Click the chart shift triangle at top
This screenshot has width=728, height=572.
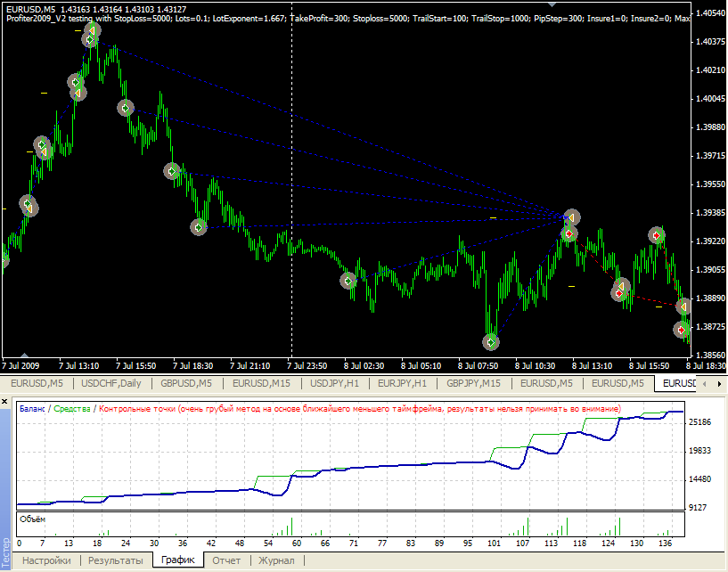click(552, 5)
